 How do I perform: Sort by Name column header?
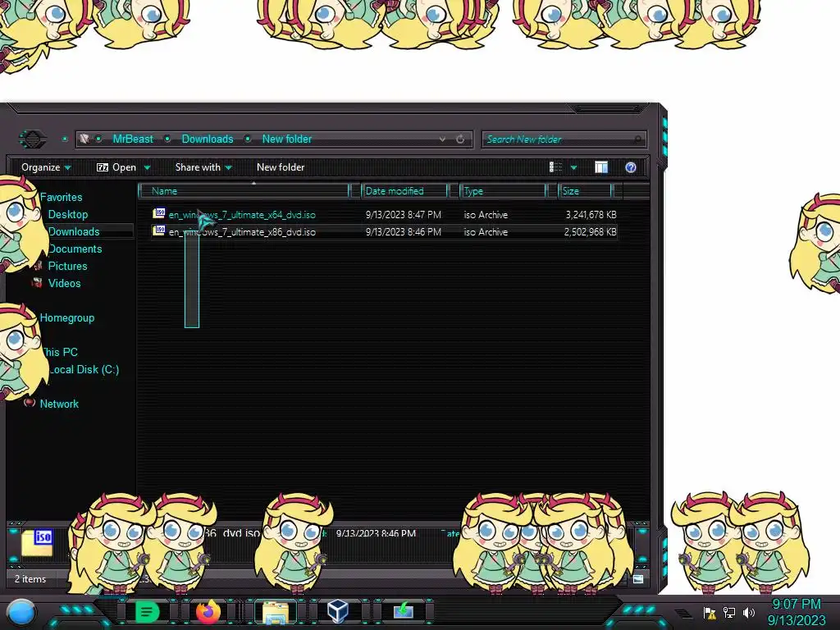point(244,191)
